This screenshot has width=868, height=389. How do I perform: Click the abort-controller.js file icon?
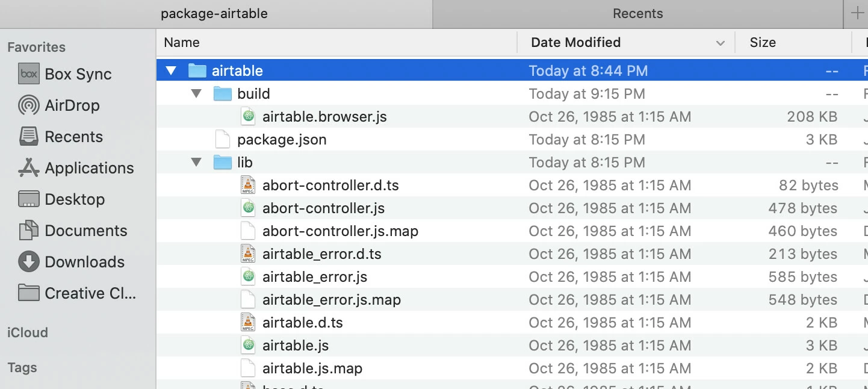(248, 208)
